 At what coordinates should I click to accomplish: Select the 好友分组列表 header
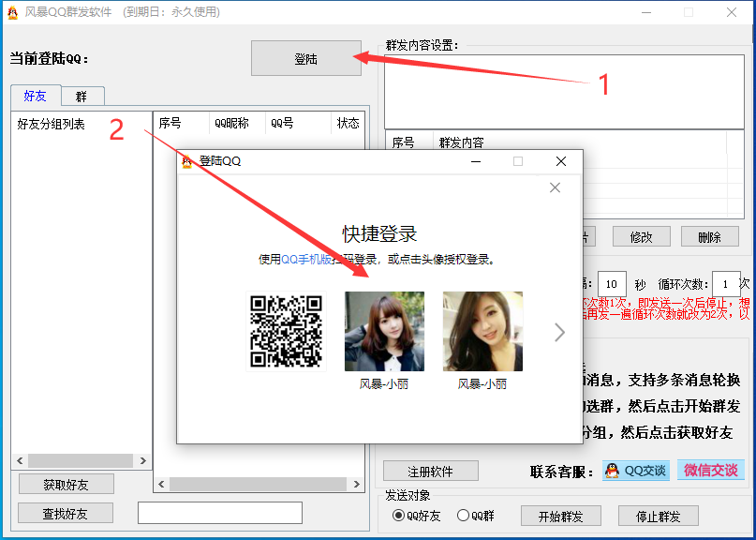[x=51, y=125]
